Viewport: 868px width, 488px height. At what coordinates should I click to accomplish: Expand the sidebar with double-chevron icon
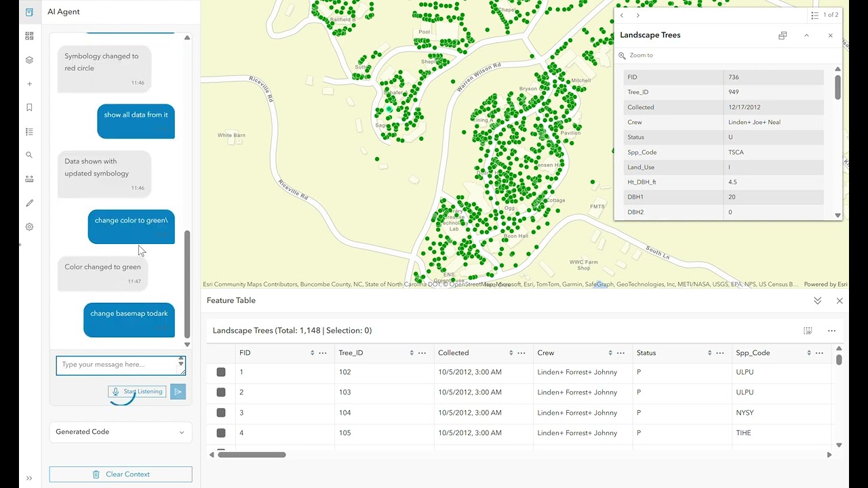click(x=29, y=478)
